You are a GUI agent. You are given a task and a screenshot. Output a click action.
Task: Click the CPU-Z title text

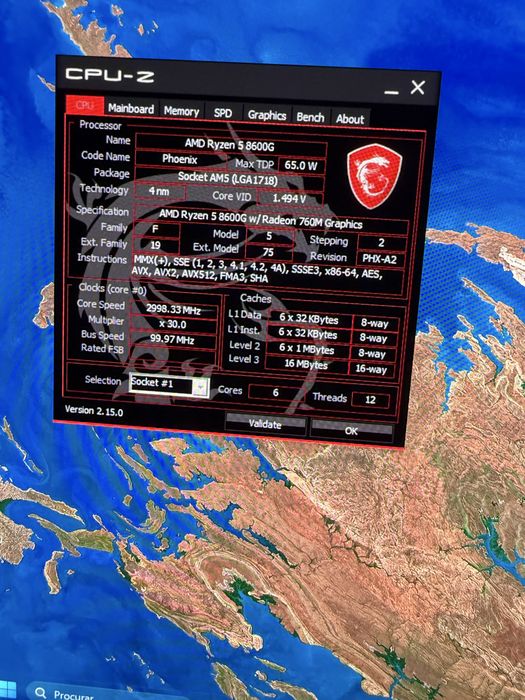110,75
